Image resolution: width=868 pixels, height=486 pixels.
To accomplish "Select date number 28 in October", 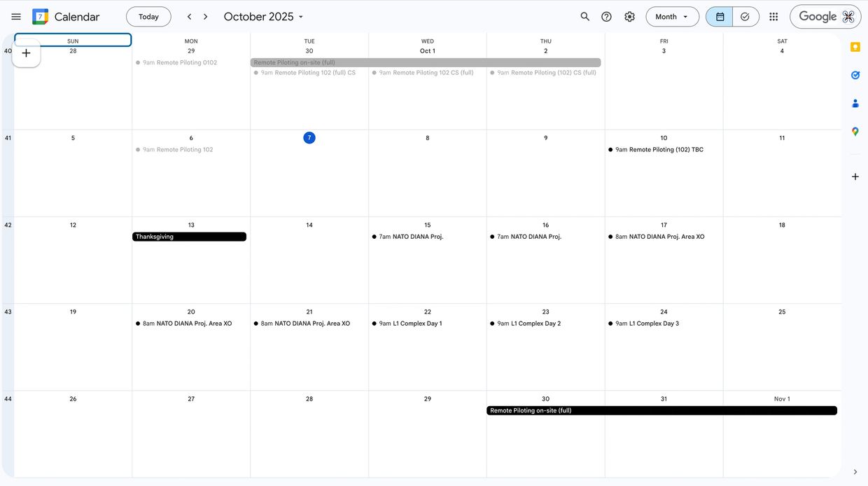I will pyautogui.click(x=309, y=399).
